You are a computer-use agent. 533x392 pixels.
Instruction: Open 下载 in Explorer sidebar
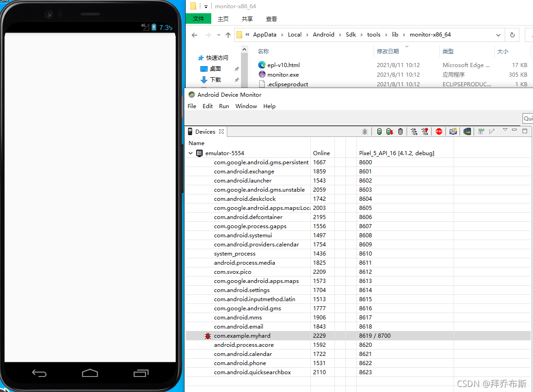[x=215, y=79]
